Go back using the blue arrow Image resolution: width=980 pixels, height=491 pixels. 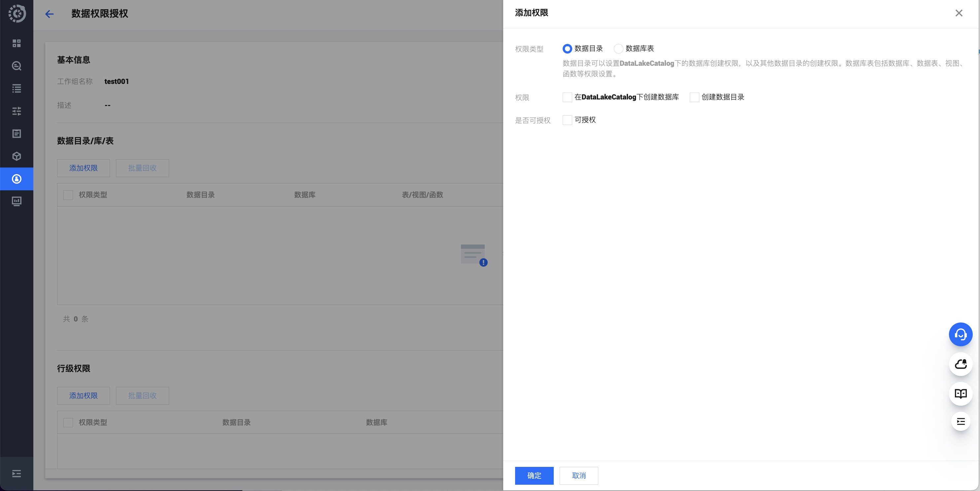click(50, 15)
